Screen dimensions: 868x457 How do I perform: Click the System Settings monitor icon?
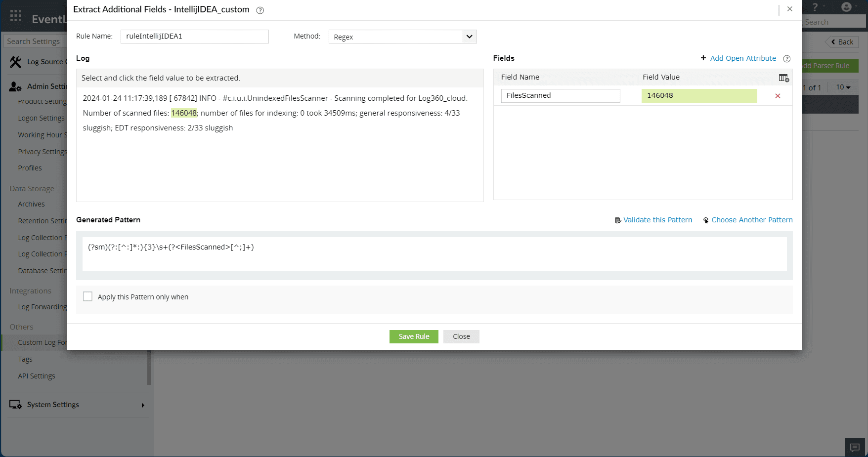pos(15,405)
